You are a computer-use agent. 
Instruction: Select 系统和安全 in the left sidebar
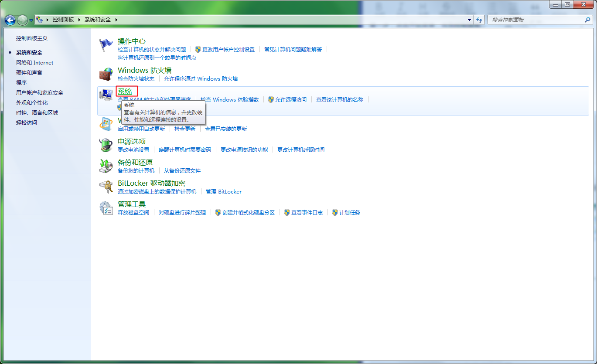click(x=29, y=53)
